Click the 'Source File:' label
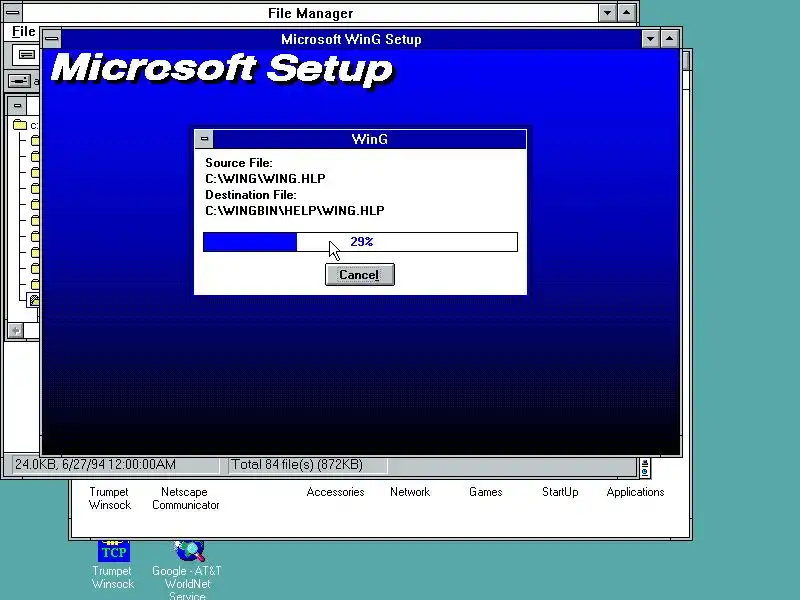 click(x=239, y=163)
